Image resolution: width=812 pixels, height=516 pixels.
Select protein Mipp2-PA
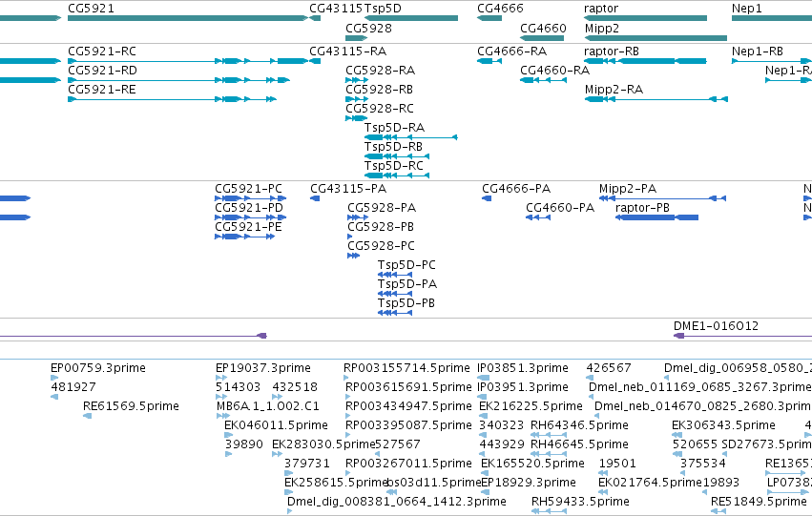663,198
